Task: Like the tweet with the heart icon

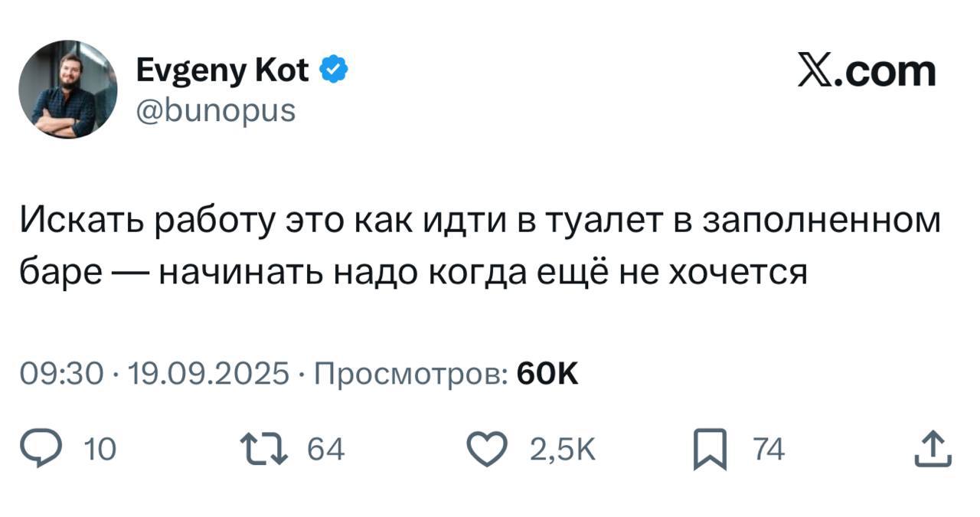Action: point(487,450)
